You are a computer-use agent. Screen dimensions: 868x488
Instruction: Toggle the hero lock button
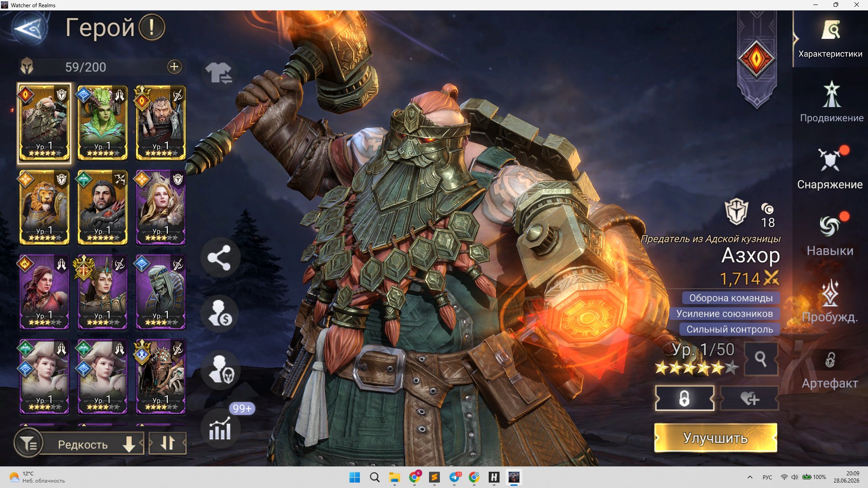[685, 399]
